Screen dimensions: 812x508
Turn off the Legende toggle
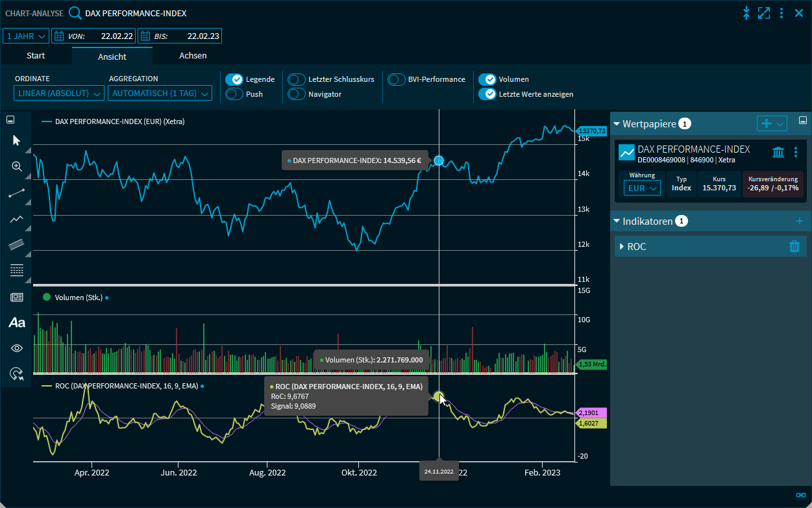(x=234, y=79)
